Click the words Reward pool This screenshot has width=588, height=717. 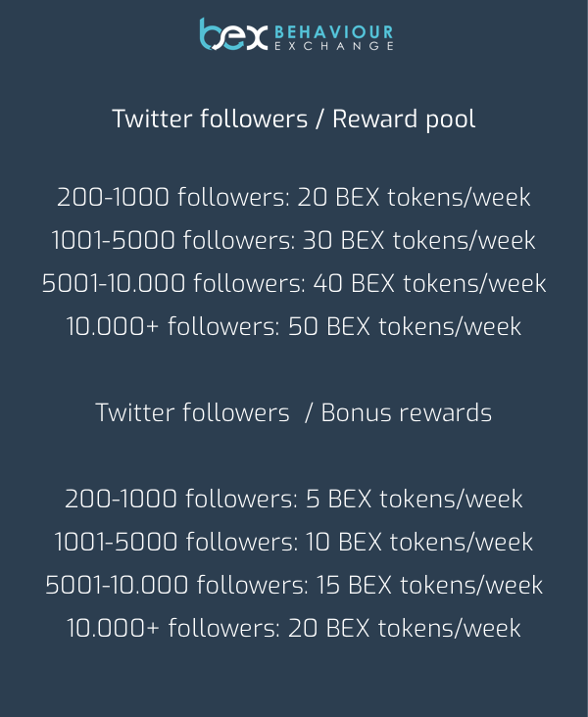404,120
